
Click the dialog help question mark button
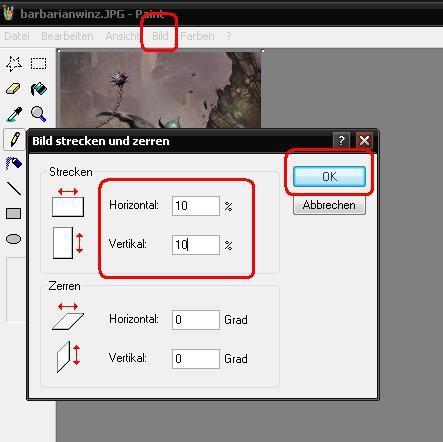coord(341,140)
